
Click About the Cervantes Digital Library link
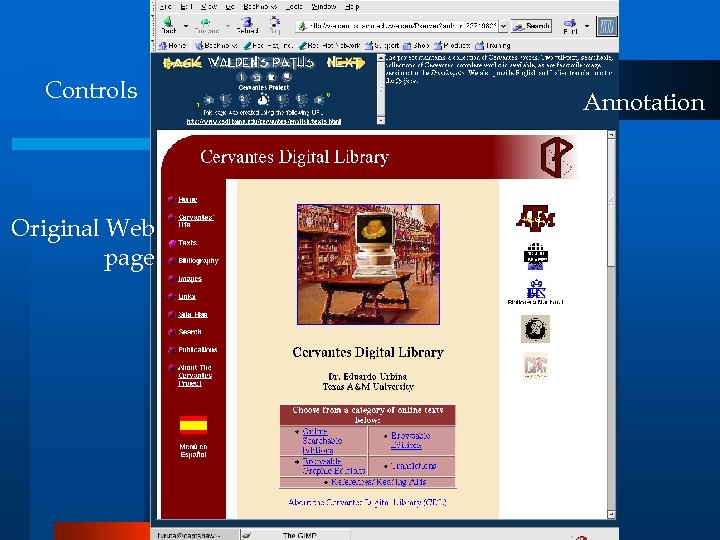click(x=367, y=502)
